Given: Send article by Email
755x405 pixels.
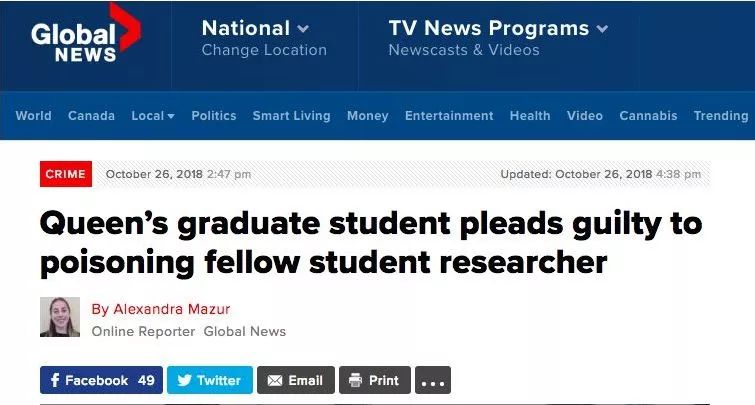Looking at the screenshot, I should [296, 380].
